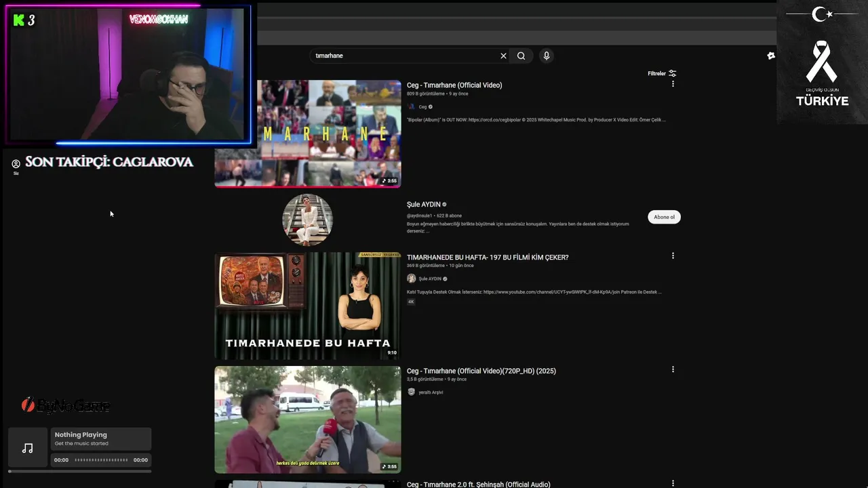Viewport: 868px width, 488px height.
Task: Open the Ceg channel name link
Action: (422, 107)
